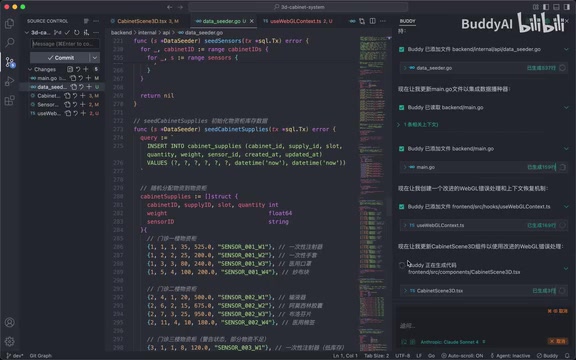This screenshot has height=360, width=576.
Task: Open the Extensions view icon
Action: [10, 100]
